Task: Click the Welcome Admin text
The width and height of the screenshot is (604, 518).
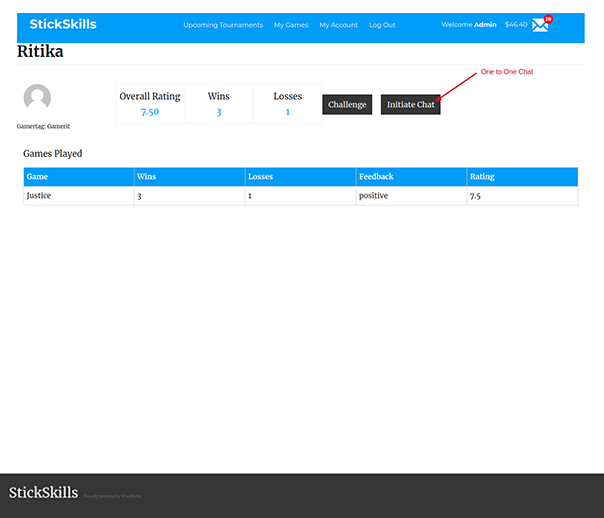Action: coord(469,25)
